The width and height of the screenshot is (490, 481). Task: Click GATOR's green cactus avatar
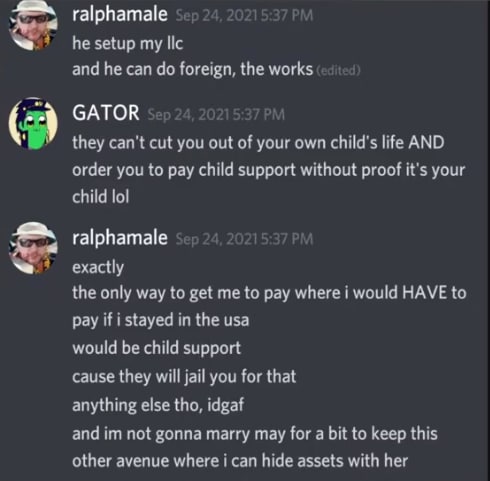point(33,123)
